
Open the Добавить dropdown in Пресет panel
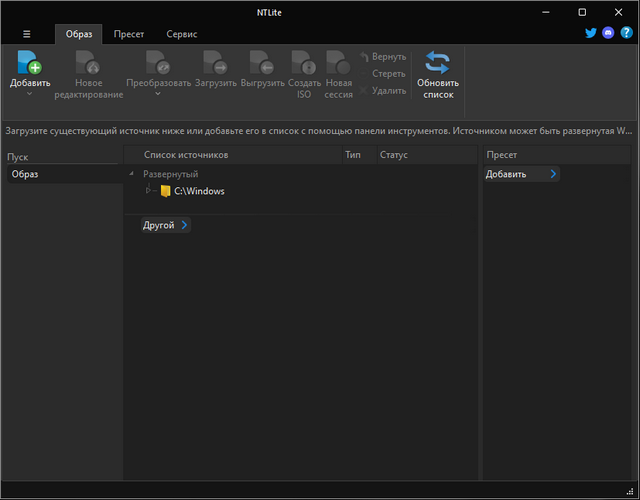pos(553,174)
